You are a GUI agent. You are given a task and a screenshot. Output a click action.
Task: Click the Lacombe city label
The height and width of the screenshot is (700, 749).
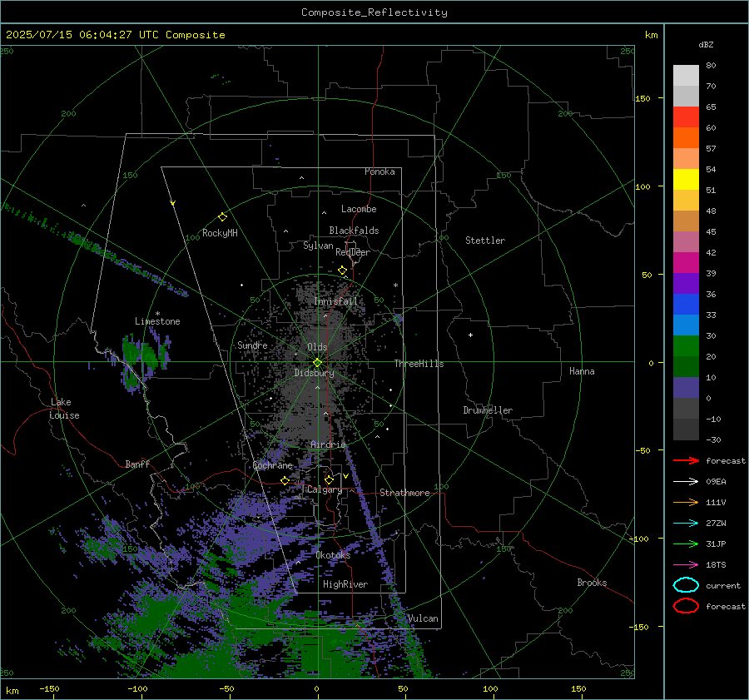[359, 209]
